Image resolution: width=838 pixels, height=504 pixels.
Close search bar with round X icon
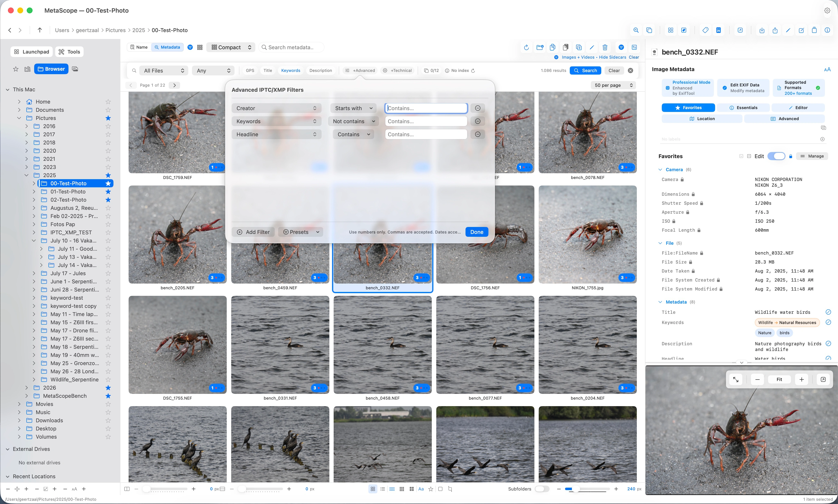pyautogui.click(x=631, y=71)
